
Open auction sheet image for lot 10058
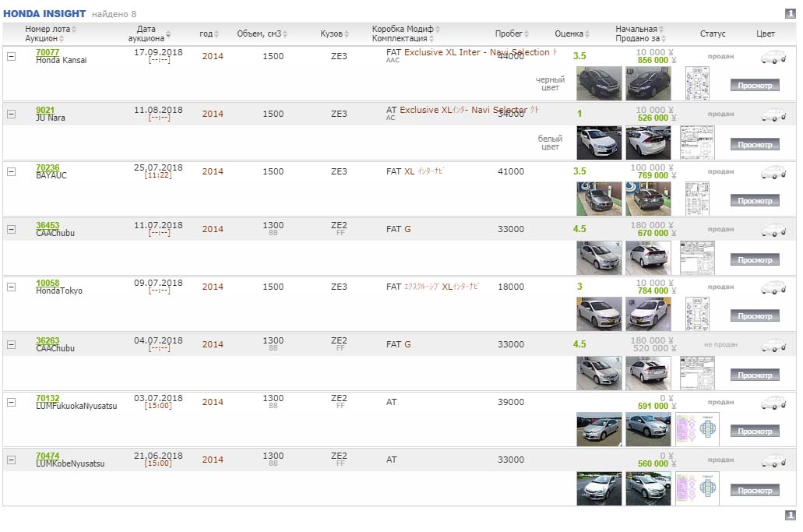(x=696, y=314)
